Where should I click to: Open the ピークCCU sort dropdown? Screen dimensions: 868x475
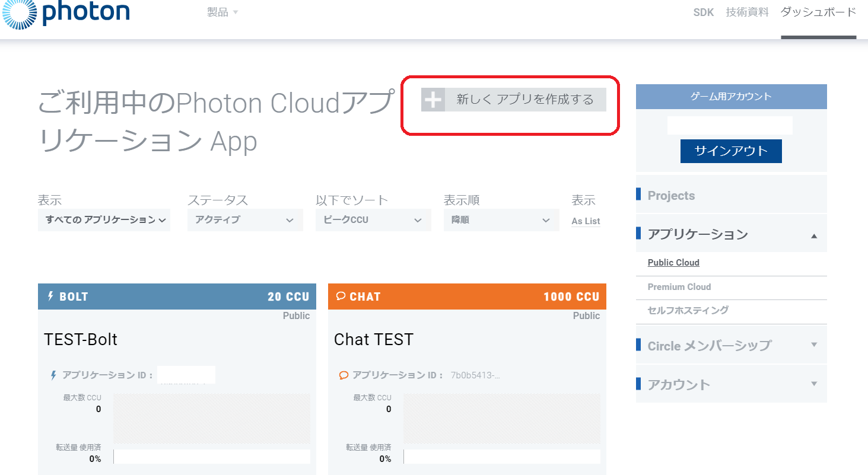373,220
